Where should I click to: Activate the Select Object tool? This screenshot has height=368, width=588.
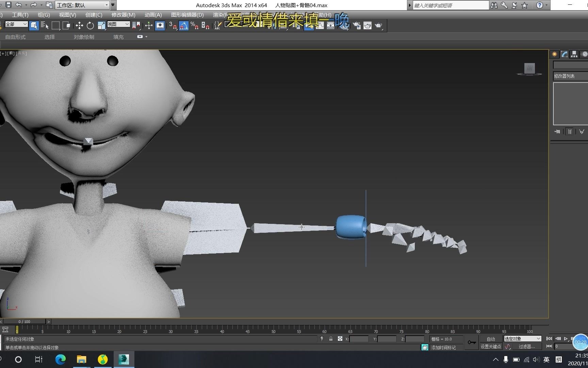34,26
